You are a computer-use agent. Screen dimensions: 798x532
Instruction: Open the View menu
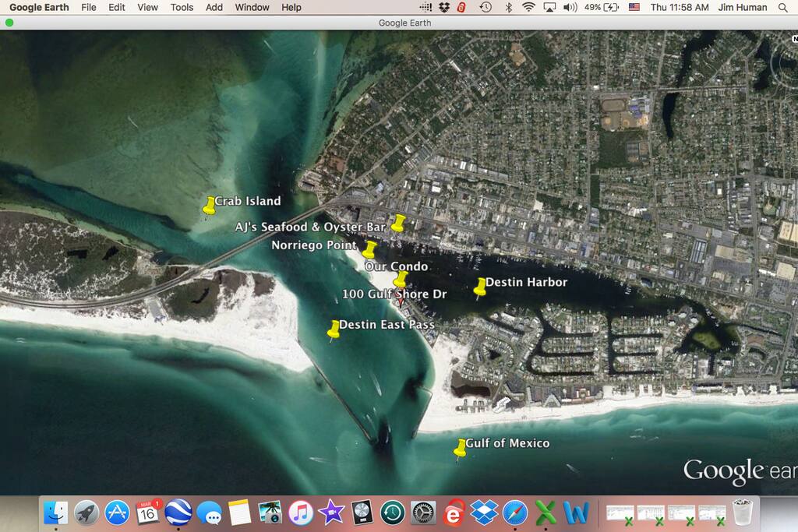point(147,7)
